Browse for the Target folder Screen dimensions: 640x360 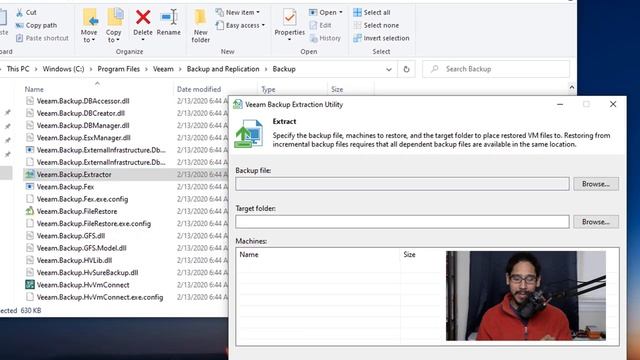596,222
